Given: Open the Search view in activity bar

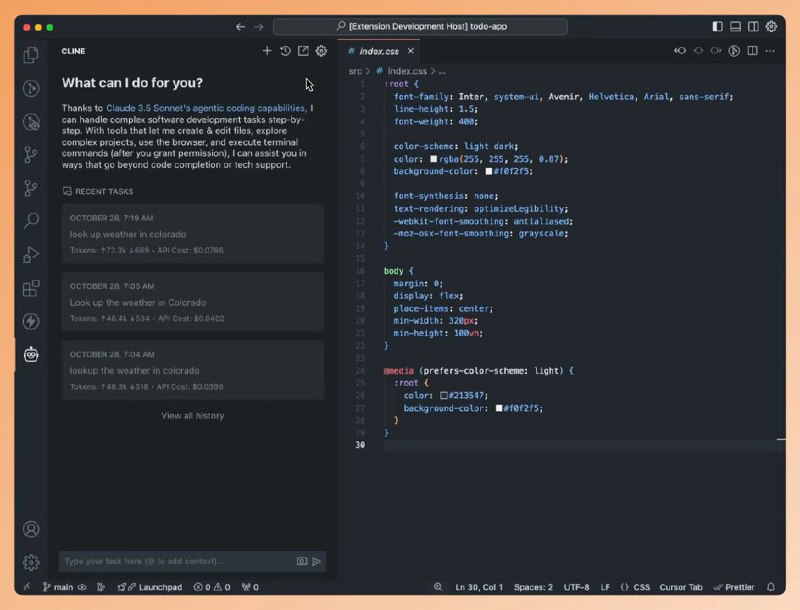Looking at the screenshot, I should click(31, 221).
